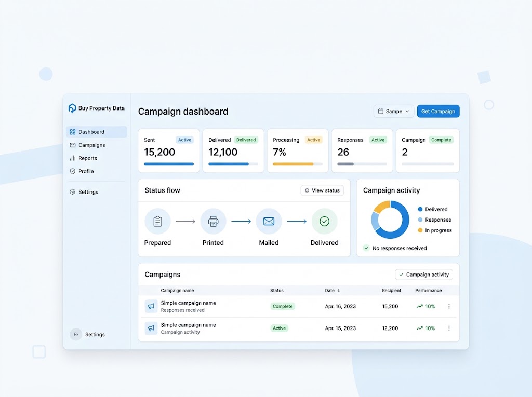Open the Responses received campaign row name

click(188, 303)
